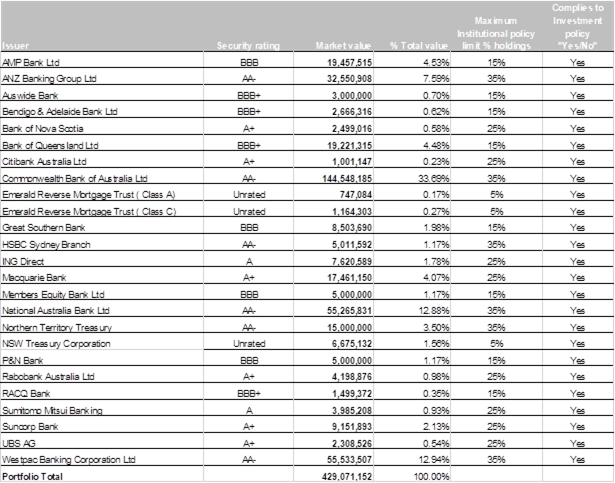Click the % Total value column header
Screen dimensions: 615x483
419,46
